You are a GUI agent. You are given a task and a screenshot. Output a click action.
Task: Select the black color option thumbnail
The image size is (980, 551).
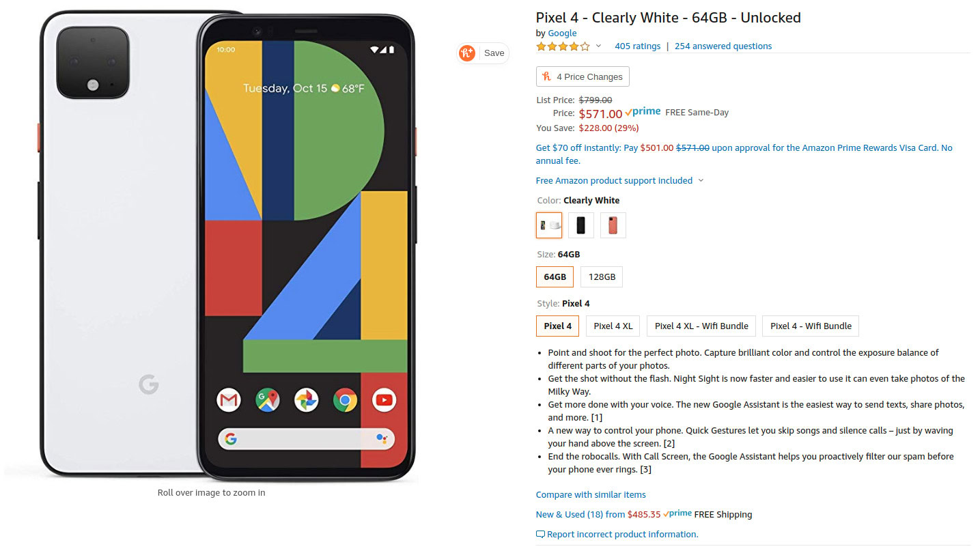[x=581, y=225]
